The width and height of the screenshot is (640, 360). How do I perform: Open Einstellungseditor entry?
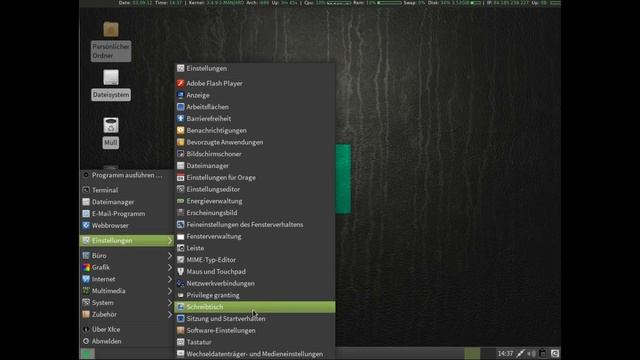click(255, 189)
